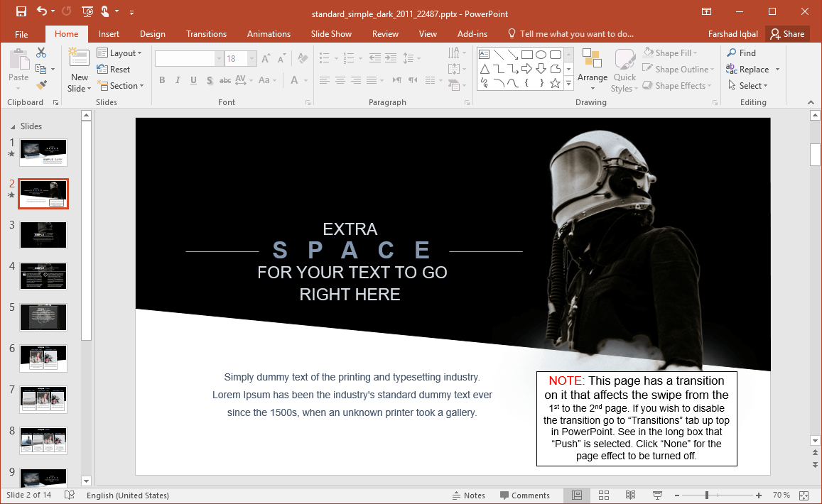
Task: Open the font size dropdown
Action: (x=252, y=59)
